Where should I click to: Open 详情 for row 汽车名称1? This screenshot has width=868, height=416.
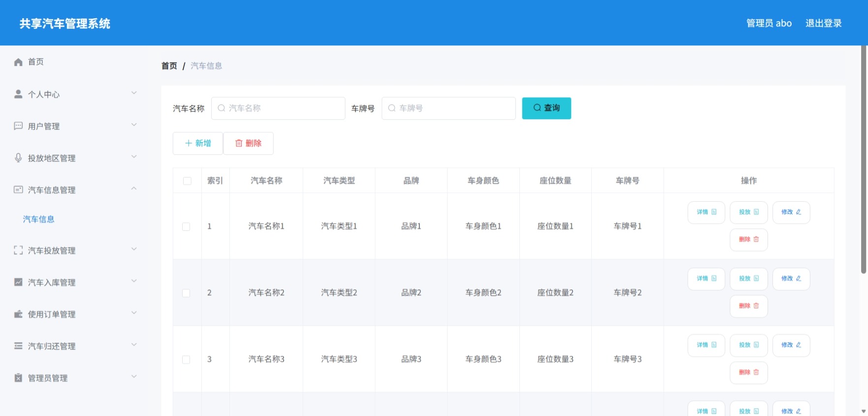pos(707,212)
